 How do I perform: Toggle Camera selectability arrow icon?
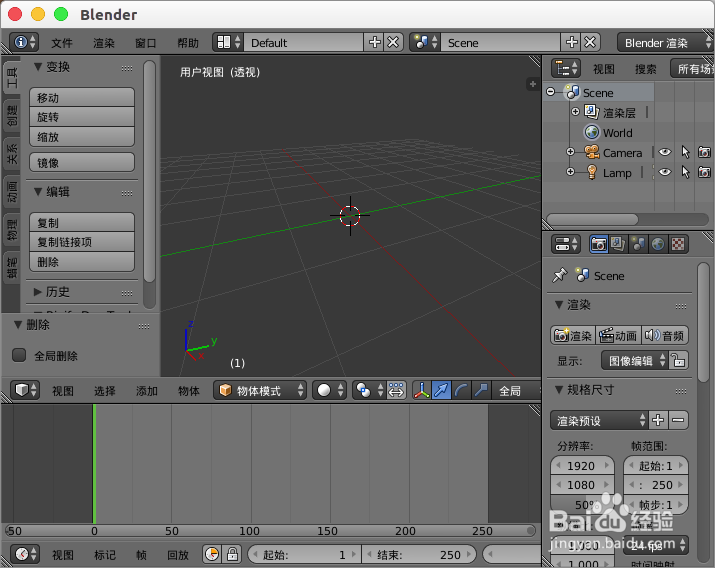tap(685, 152)
